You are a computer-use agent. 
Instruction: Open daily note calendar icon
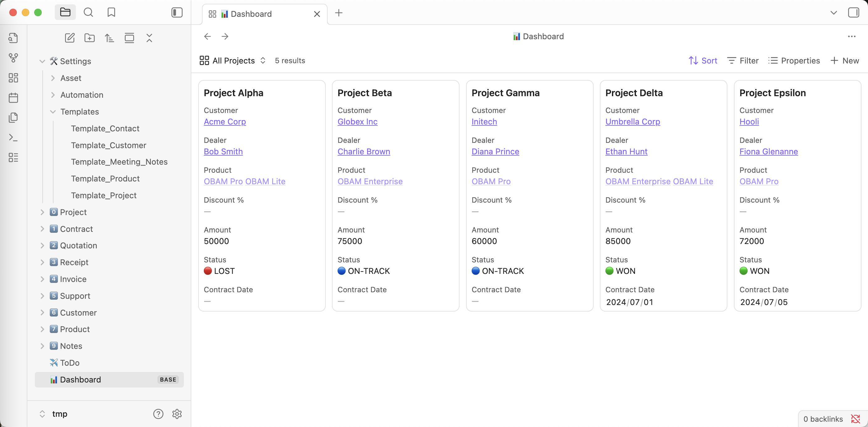[x=13, y=98]
